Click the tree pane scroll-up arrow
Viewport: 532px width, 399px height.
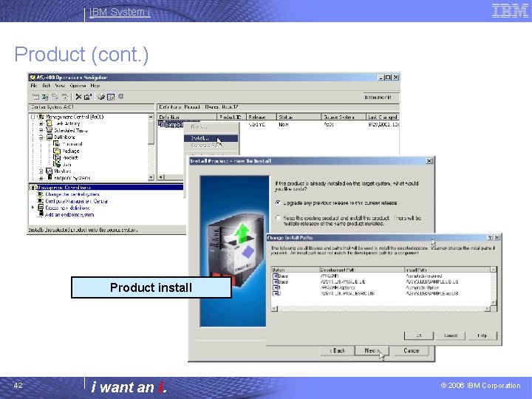(151, 117)
